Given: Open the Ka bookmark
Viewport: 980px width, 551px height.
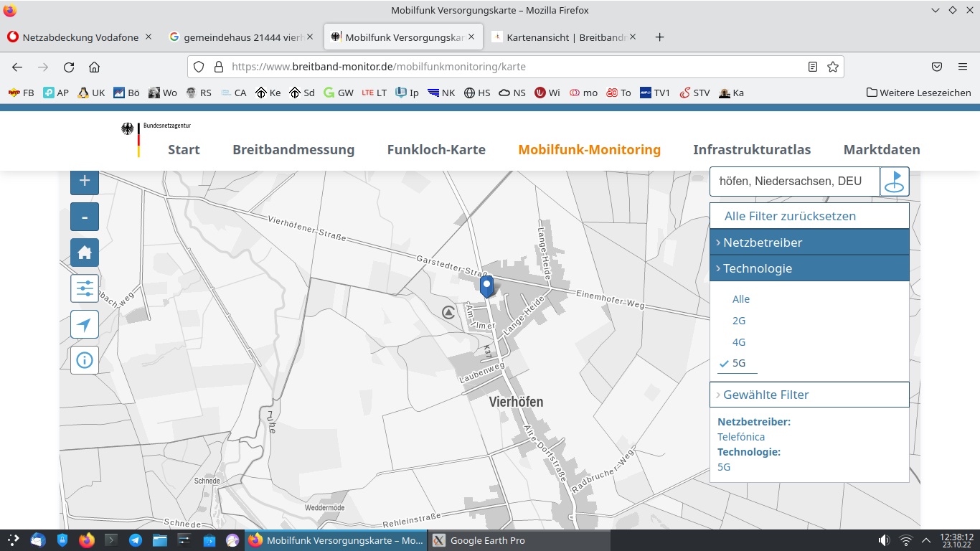Looking at the screenshot, I should (731, 93).
